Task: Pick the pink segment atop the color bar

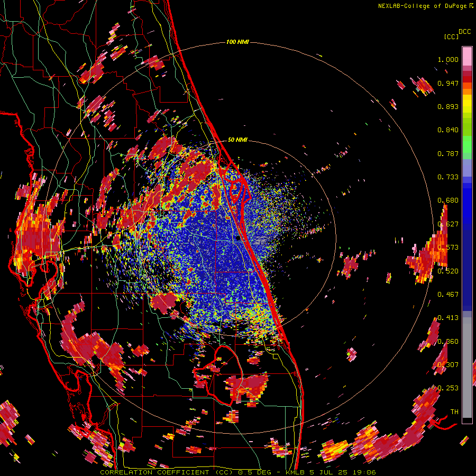Action: [467, 56]
